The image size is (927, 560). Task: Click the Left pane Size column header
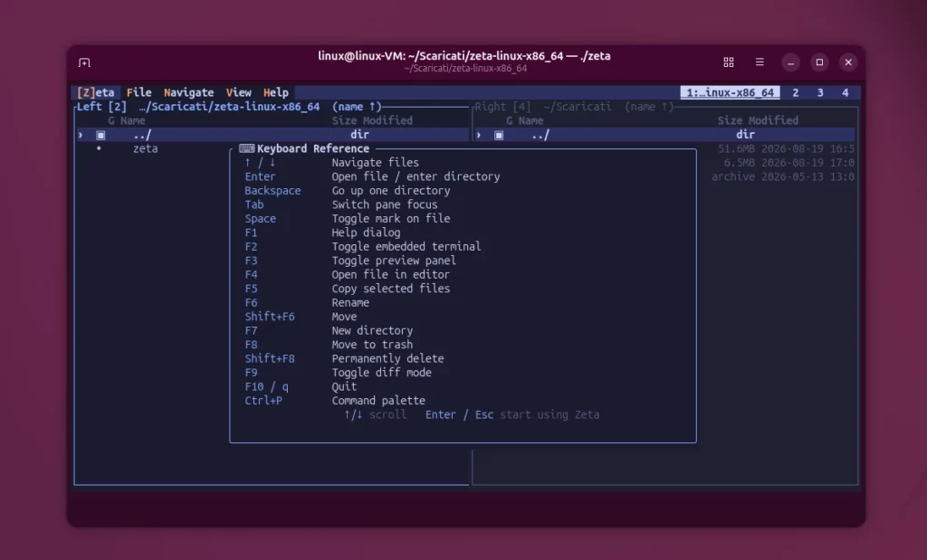[x=344, y=121]
